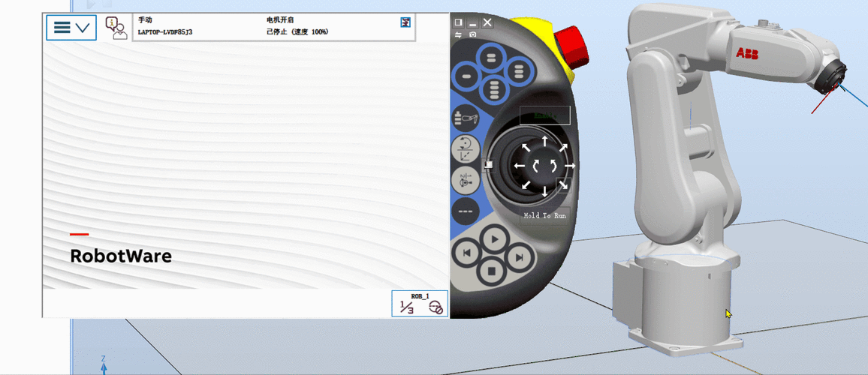This screenshot has height=375, width=868.
Task: Click the small square handle beside joystick
Action: (x=488, y=164)
